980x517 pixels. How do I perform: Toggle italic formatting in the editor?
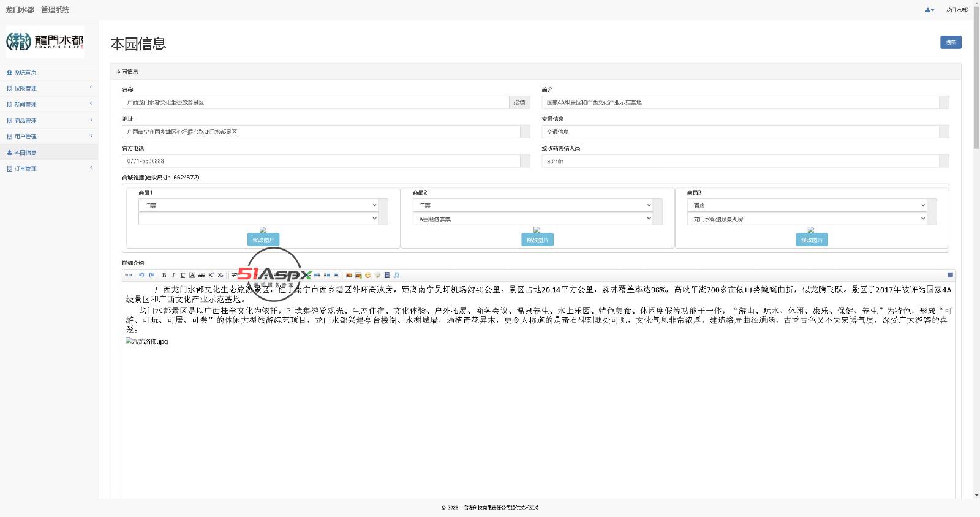pyautogui.click(x=173, y=275)
